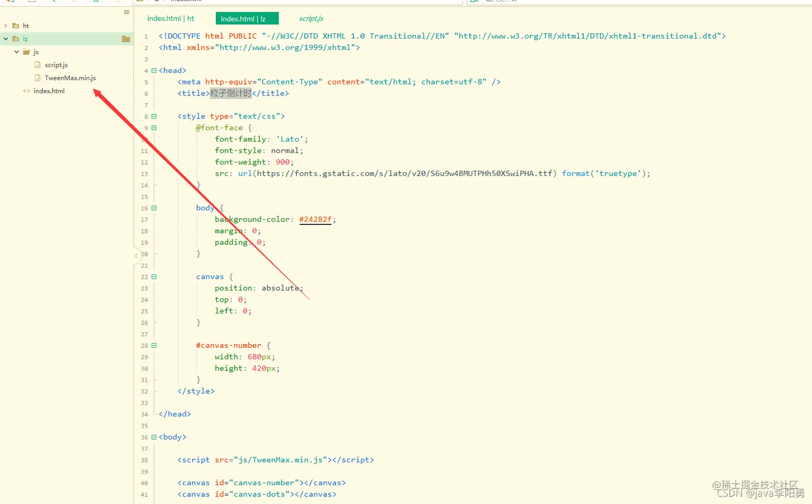The image size is (812, 504).
Task: Click the #24282f color value
Action: point(315,219)
